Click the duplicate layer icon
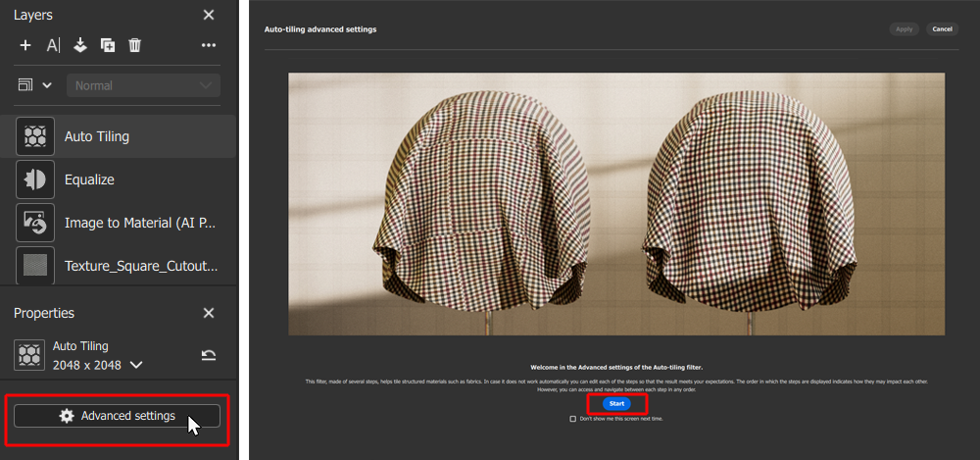 coord(108,45)
